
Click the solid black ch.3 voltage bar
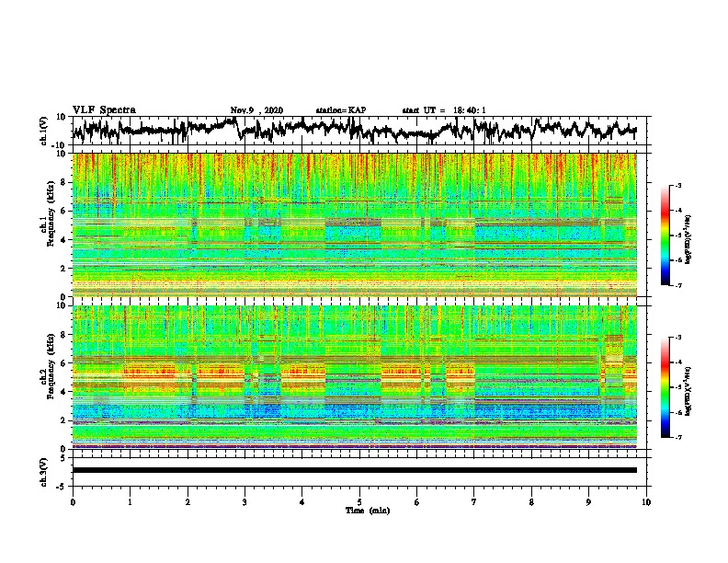tap(355, 470)
